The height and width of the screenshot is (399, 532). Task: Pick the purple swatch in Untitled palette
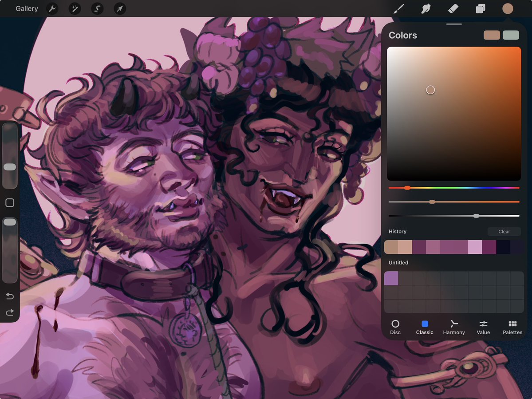pos(391,278)
